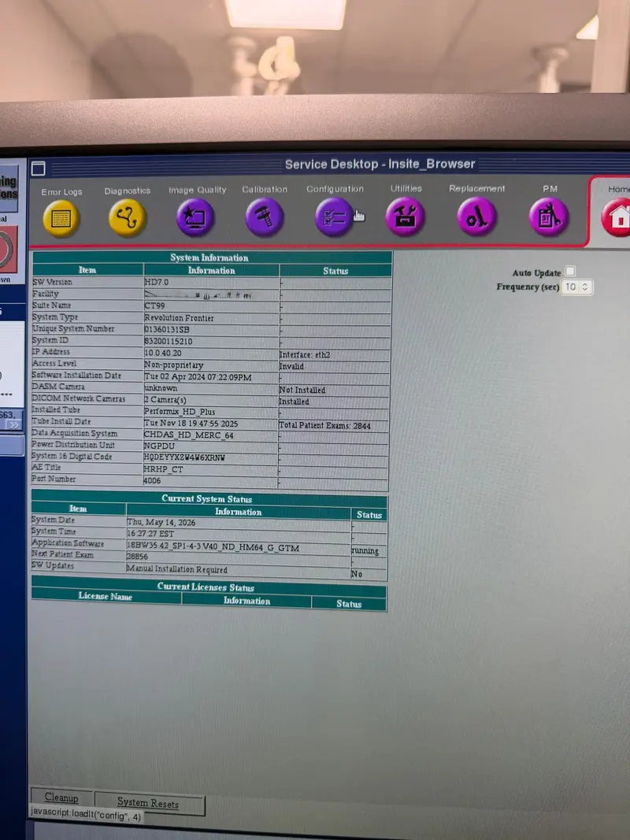The image size is (630, 840).
Task: Open the Diagnostics stethoscope icon
Action: (127, 217)
